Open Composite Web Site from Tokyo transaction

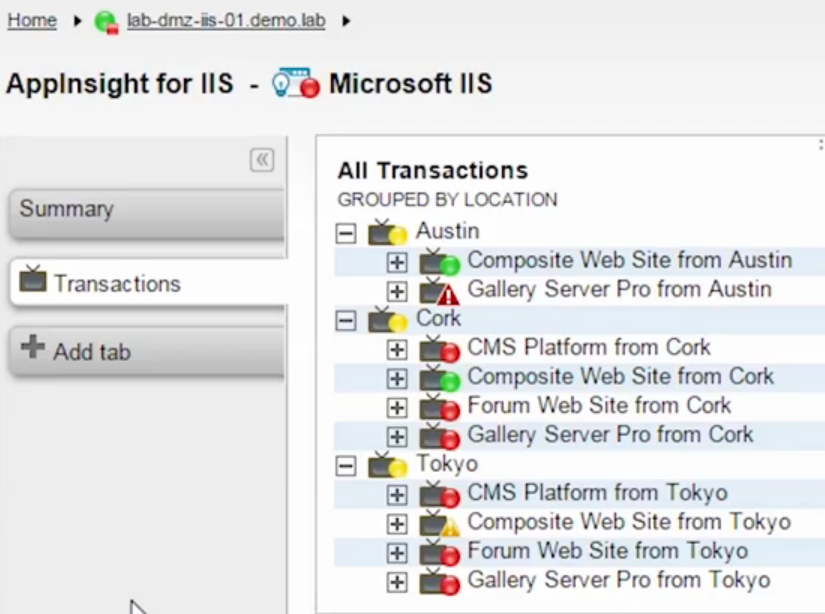click(629, 522)
